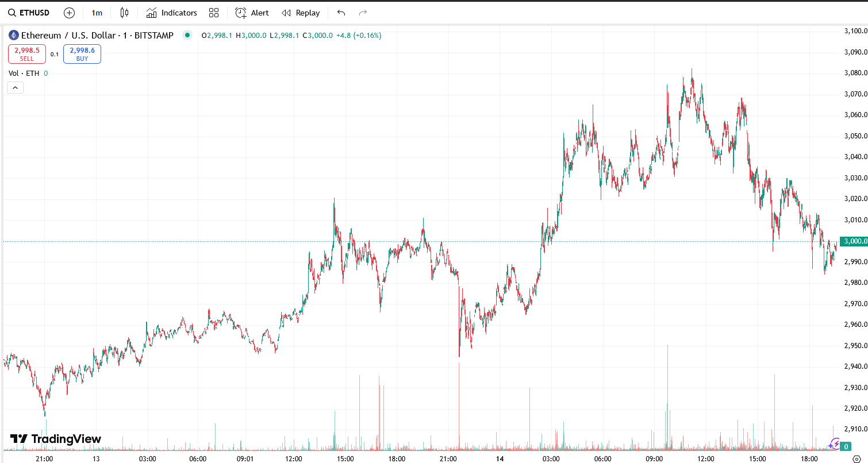Open the candlestick chart type menu
Image resolution: width=868 pixels, height=463 pixels.
pyautogui.click(x=125, y=13)
